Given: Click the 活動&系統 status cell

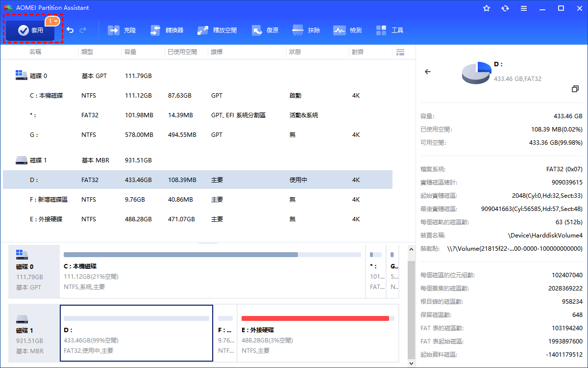Looking at the screenshot, I should (x=303, y=115).
